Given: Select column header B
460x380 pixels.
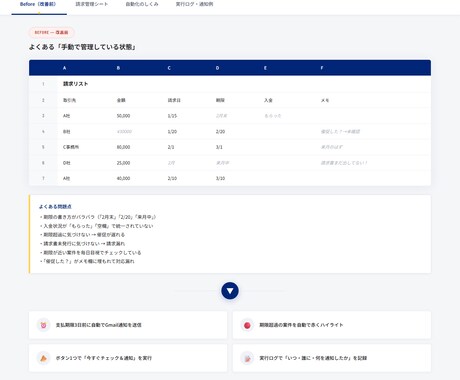Looking at the screenshot, I should [x=118, y=68].
